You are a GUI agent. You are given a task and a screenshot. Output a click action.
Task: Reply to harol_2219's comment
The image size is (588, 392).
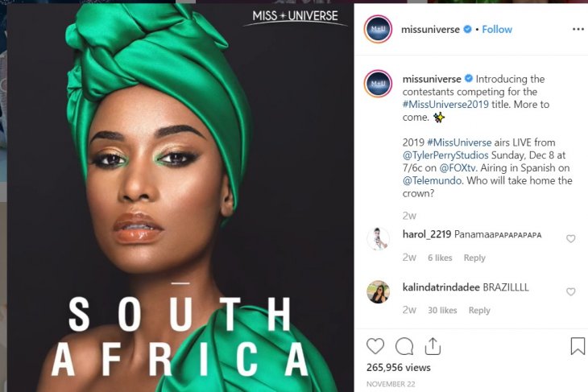click(x=474, y=258)
